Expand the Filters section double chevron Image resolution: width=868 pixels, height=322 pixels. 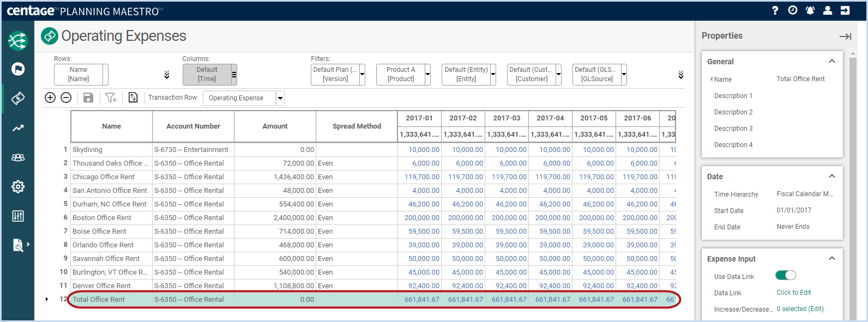[681, 75]
